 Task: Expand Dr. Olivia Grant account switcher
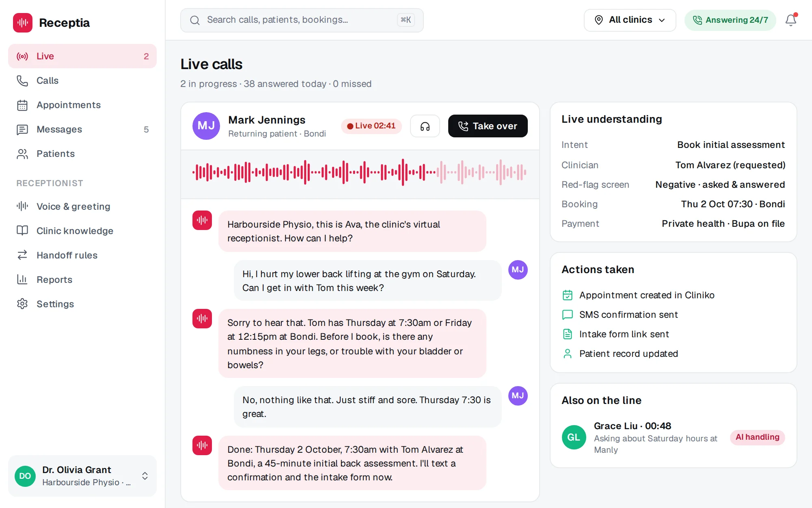tap(82, 476)
